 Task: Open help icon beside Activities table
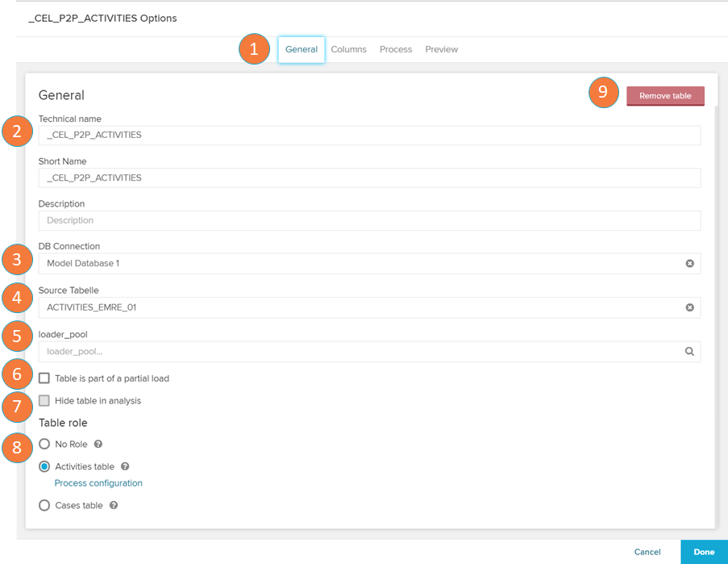125,466
